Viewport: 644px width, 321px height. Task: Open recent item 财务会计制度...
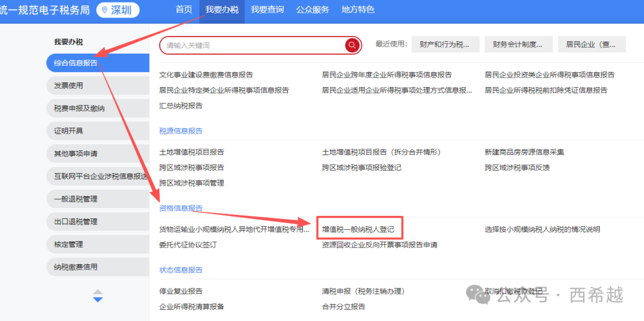click(x=519, y=44)
